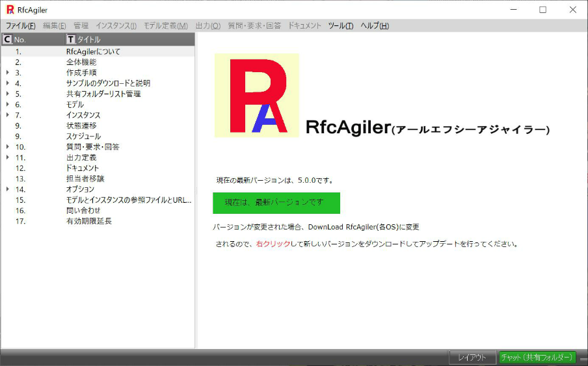The width and height of the screenshot is (588, 366).
Task: Open the 出力(O) menu
Action: point(207,25)
